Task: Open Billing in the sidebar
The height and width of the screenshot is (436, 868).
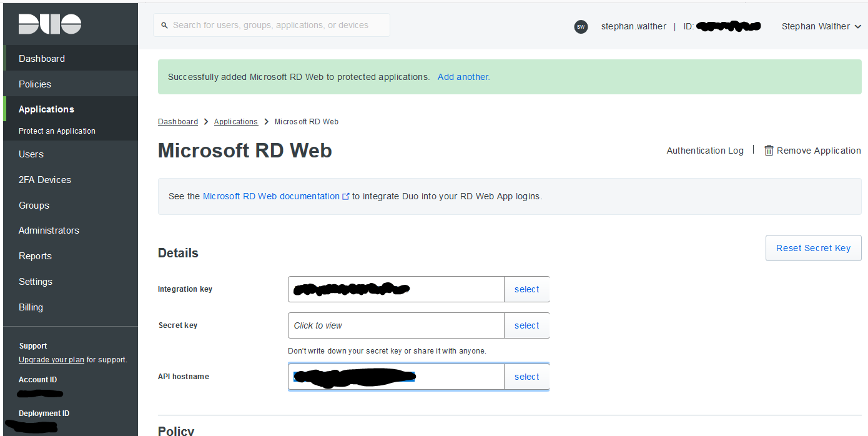Action: coord(71,307)
